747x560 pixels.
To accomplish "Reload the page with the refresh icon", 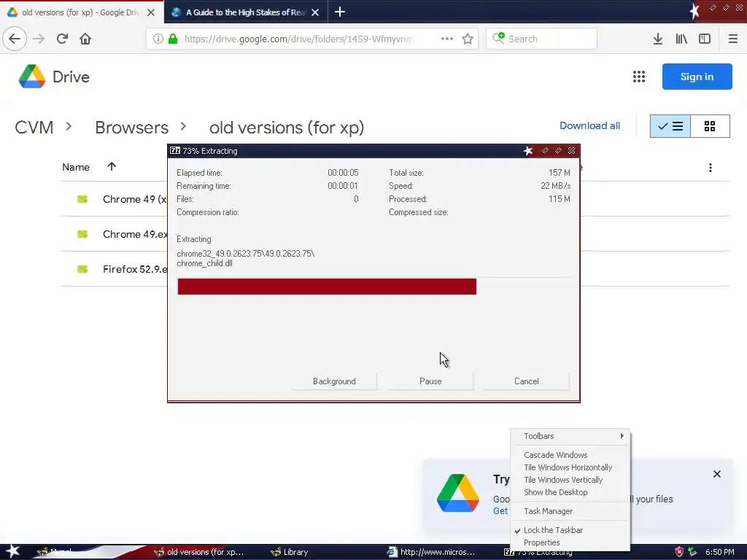I will (62, 39).
